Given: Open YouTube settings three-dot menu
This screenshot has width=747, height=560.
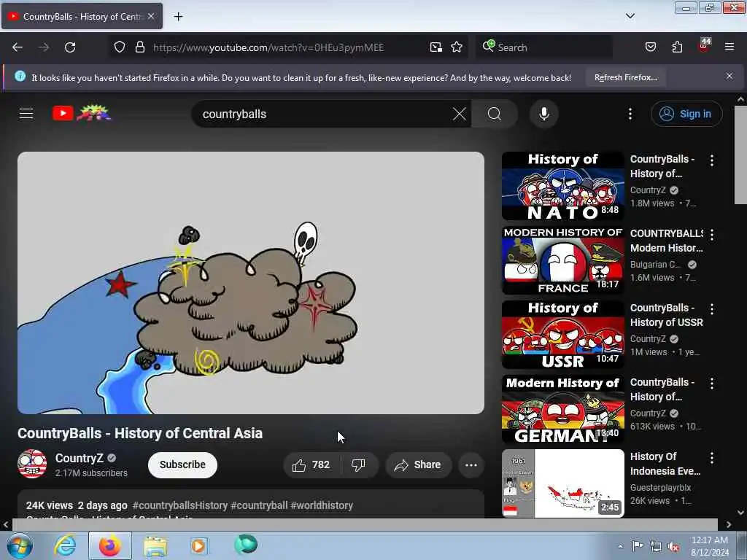Looking at the screenshot, I should pyautogui.click(x=630, y=114).
